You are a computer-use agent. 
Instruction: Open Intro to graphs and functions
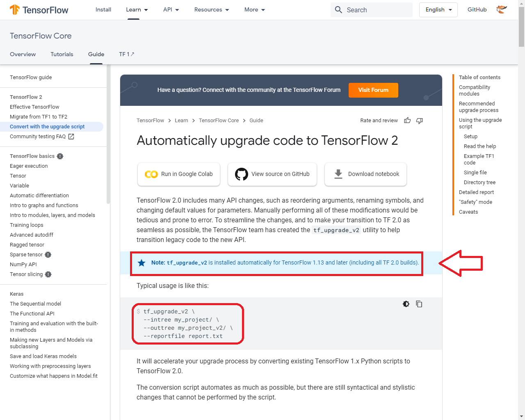(44, 205)
